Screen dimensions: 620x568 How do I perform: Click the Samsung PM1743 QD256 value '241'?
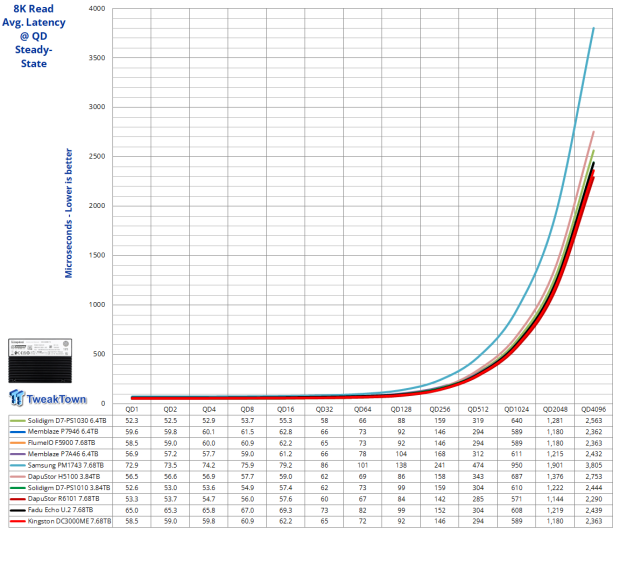440,466
